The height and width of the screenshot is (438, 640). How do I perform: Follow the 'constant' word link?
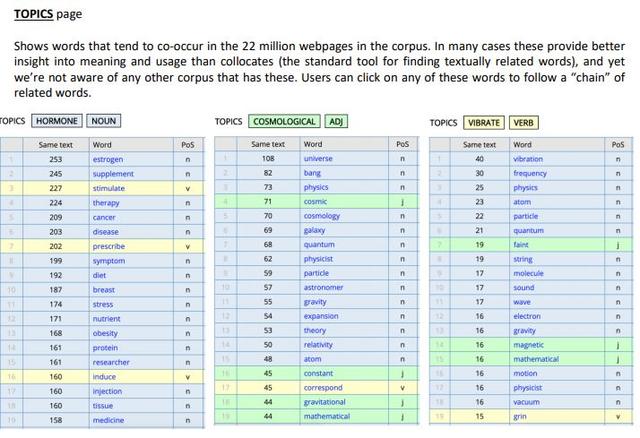318,374
